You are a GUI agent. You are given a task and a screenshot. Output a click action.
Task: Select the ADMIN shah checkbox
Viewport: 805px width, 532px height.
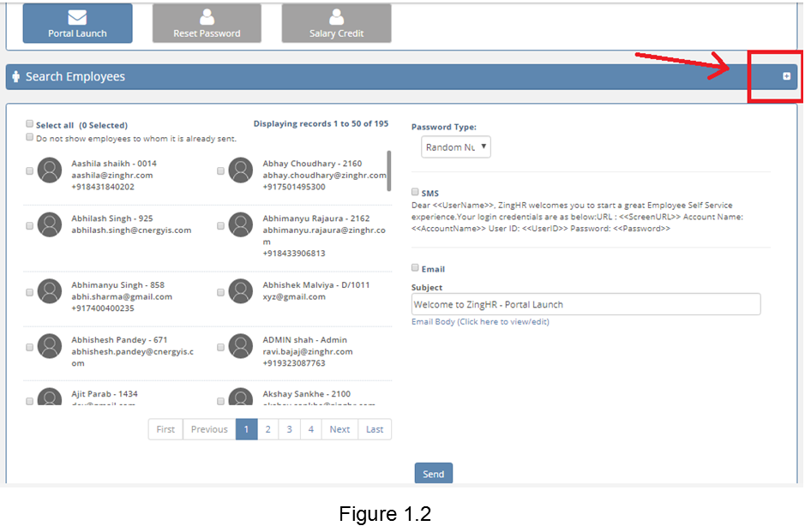tap(221, 347)
